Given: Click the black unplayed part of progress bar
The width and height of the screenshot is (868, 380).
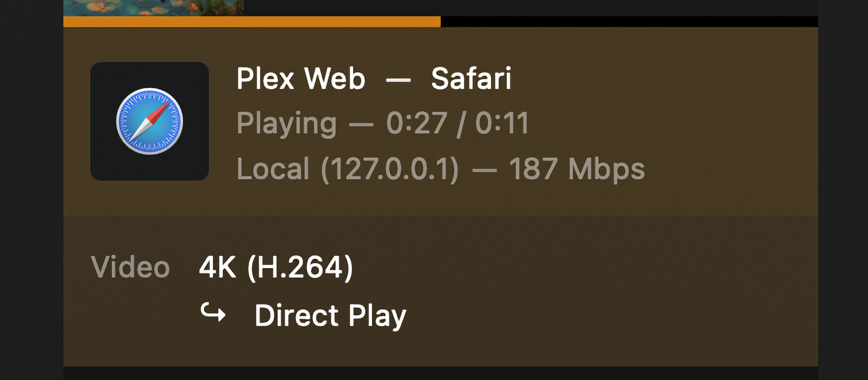Looking at the screenshot, I should (x=629, y=22).
